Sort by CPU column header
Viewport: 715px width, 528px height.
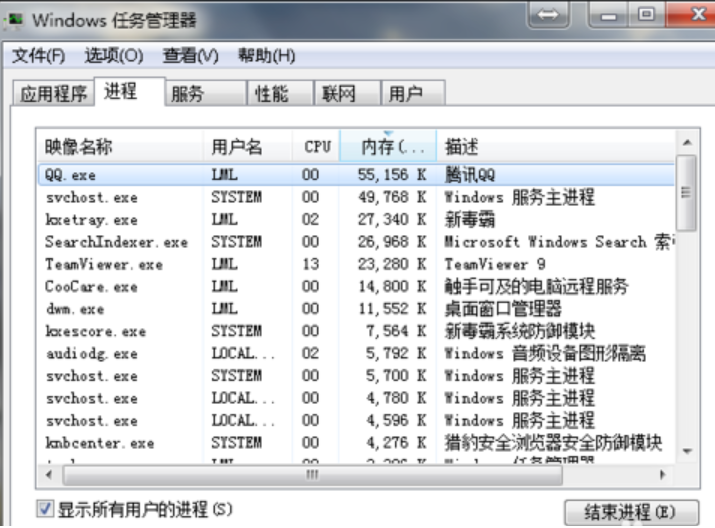pos(316,147)
